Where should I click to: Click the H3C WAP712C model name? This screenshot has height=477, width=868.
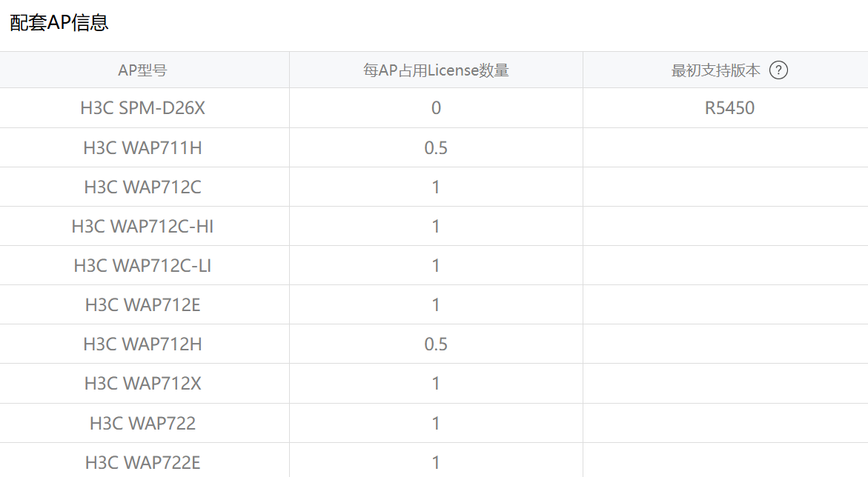tap(142, 187)
